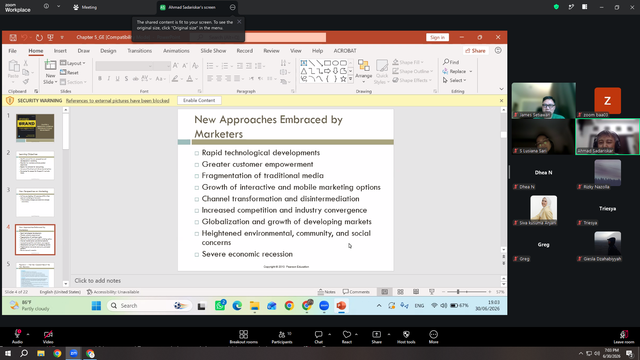Click the New Slide icon

50,65
